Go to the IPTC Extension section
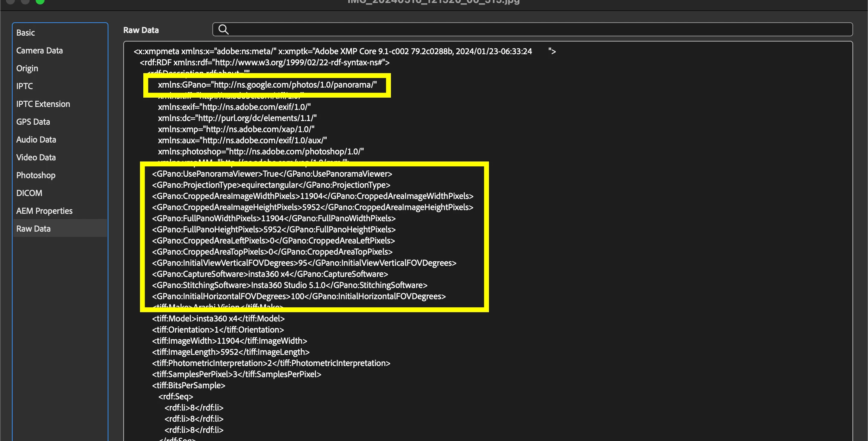Viewport: 868px width, 441px height. click(43, 104)
